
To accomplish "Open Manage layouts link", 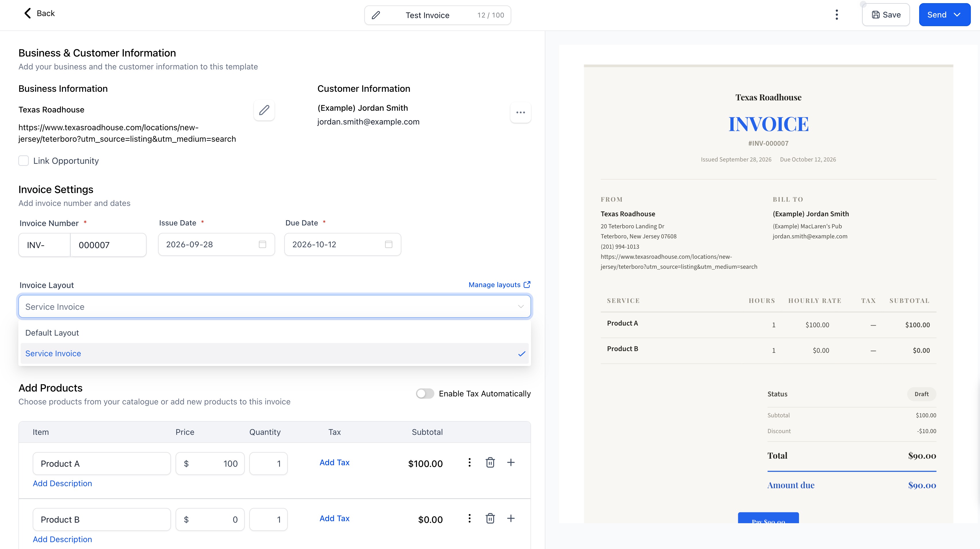I will 499,285.
